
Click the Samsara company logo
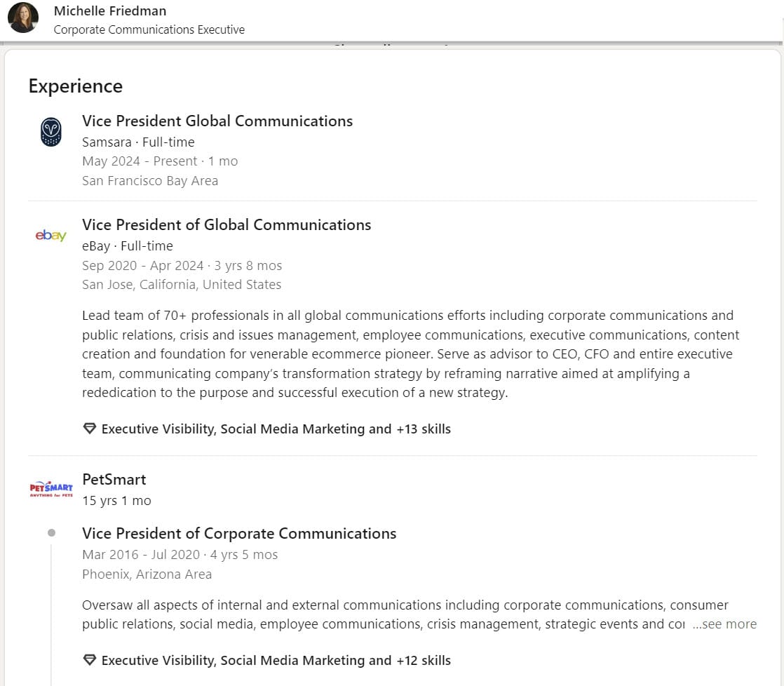pos(51,132)
